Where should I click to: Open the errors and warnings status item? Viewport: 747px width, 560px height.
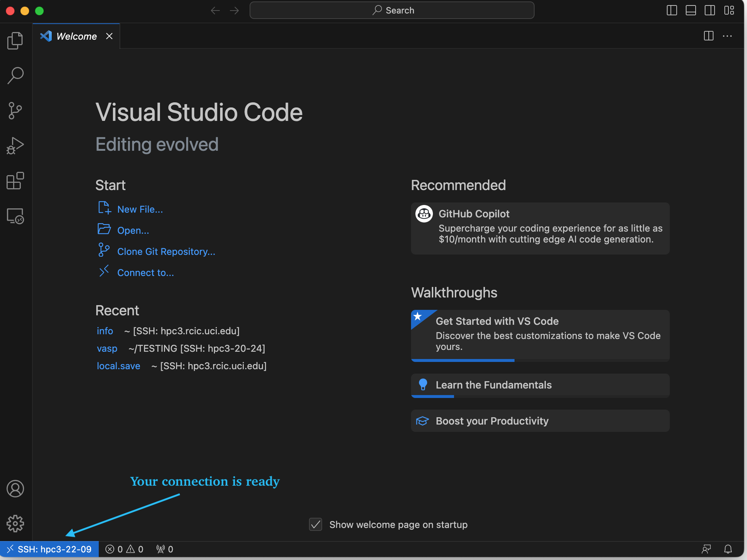click(x=124, y=549)
